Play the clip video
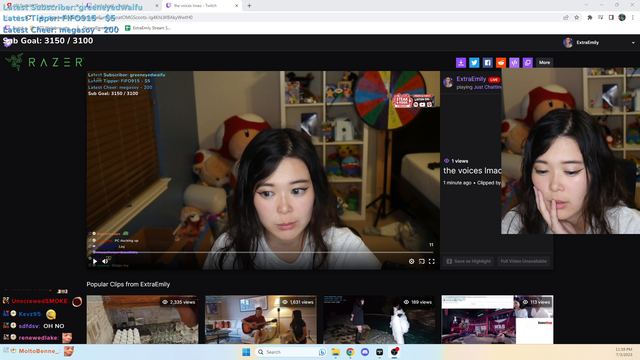Screen dimensions: 640x360 click(95, 261)
